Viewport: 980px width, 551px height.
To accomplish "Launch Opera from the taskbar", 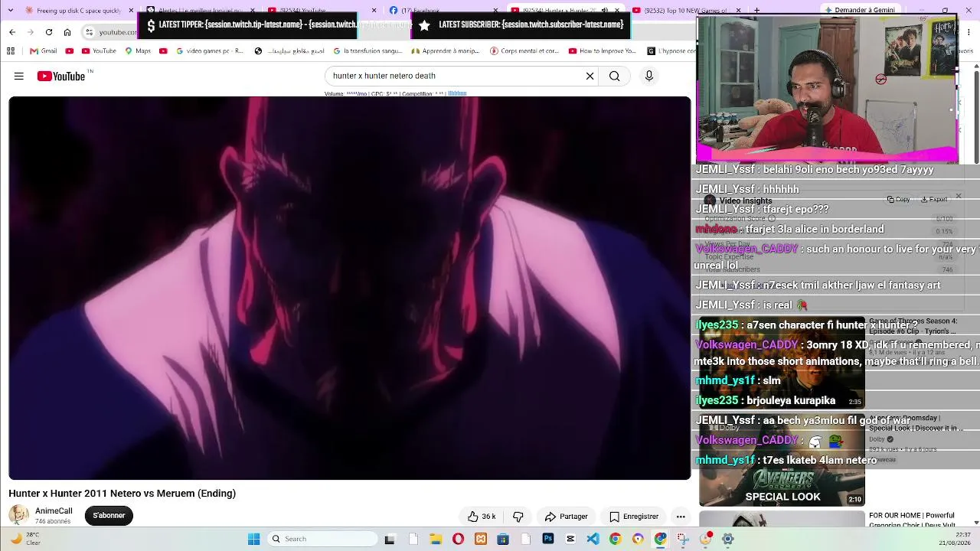I will pyautogui.click(x=458, y=540).
